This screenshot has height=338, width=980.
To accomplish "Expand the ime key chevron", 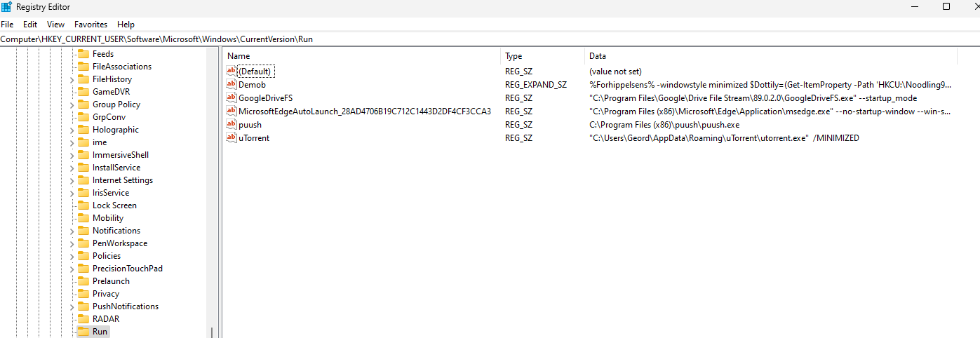I will coord(72,143).
